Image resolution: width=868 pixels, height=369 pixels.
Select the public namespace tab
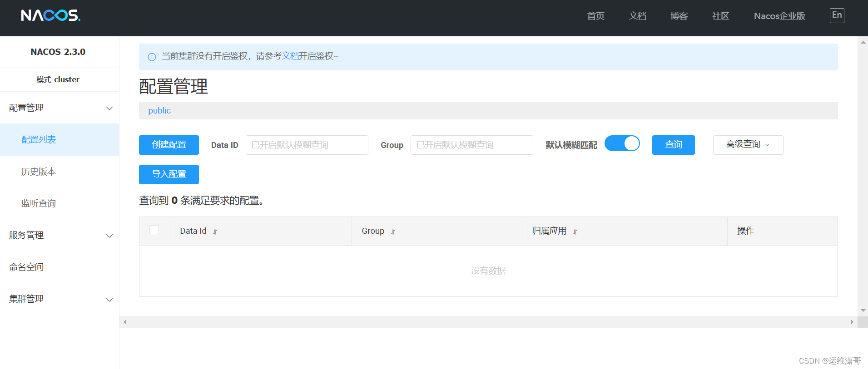(159, 111)
